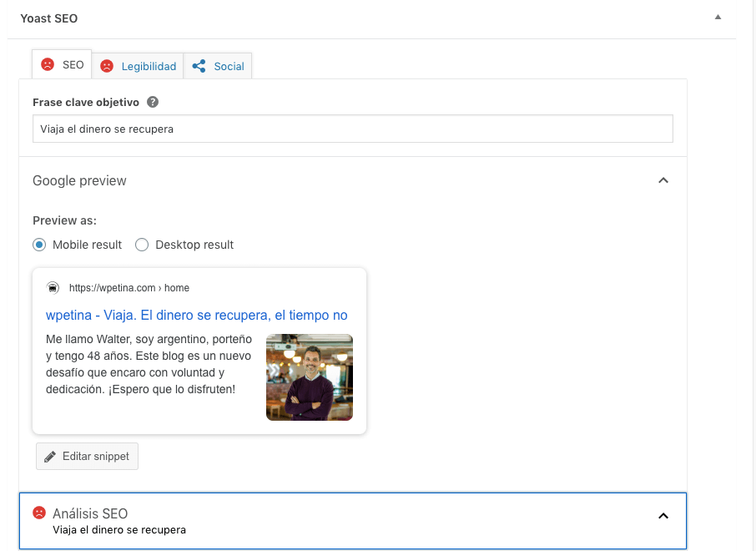Viewport: 756px width, 551px height.
Task: Click the preview meta description text
Action: [x=149, y=364]
